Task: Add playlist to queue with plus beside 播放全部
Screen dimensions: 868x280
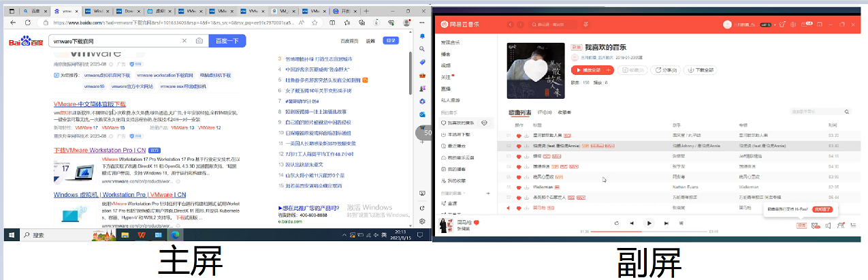Action: pyautogui.click(x=609, y=69)
